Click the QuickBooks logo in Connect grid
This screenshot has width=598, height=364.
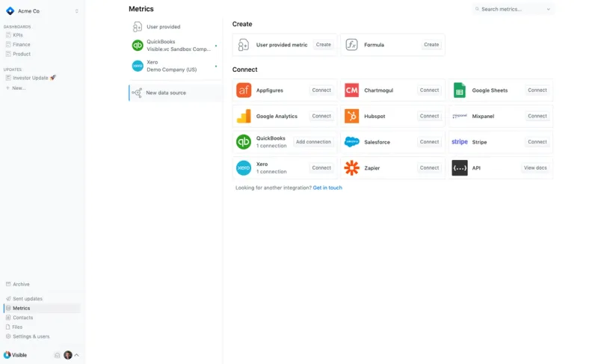point(244,142)
